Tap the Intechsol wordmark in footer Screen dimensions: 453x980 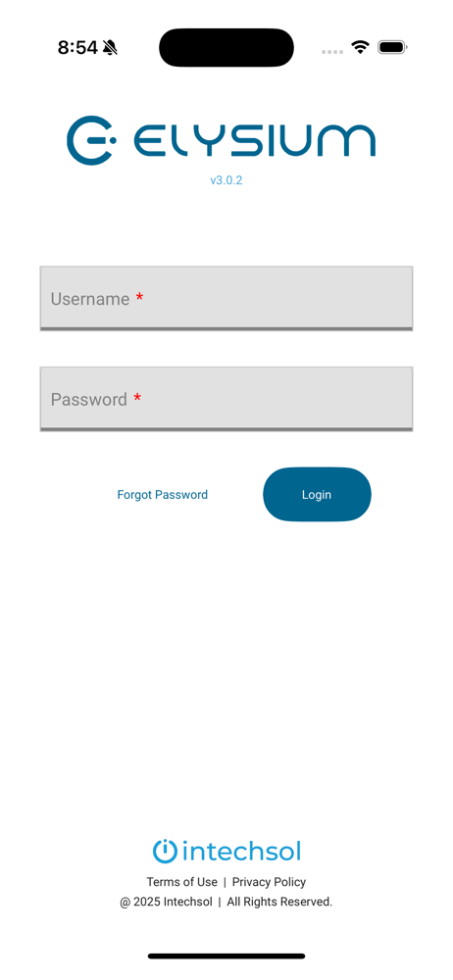pos(242,852)
